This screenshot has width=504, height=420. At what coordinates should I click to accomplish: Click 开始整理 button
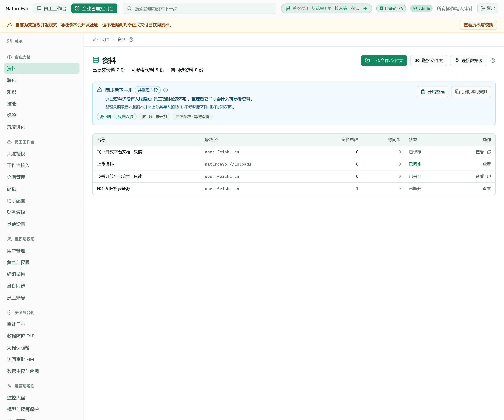click(x=432, y=92)
